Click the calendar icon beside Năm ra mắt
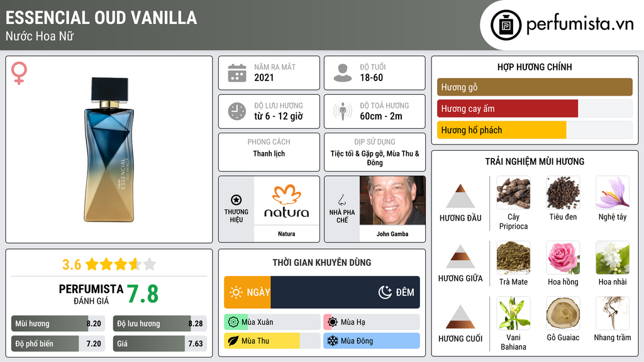The width and height of the screenshot is (644, 362). (237, 73)
